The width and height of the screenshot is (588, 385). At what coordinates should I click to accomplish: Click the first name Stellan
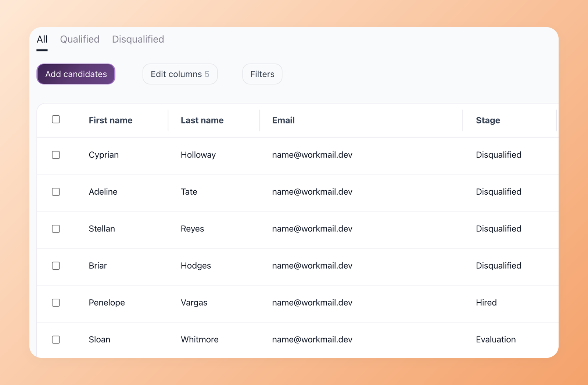coord(102,229)
